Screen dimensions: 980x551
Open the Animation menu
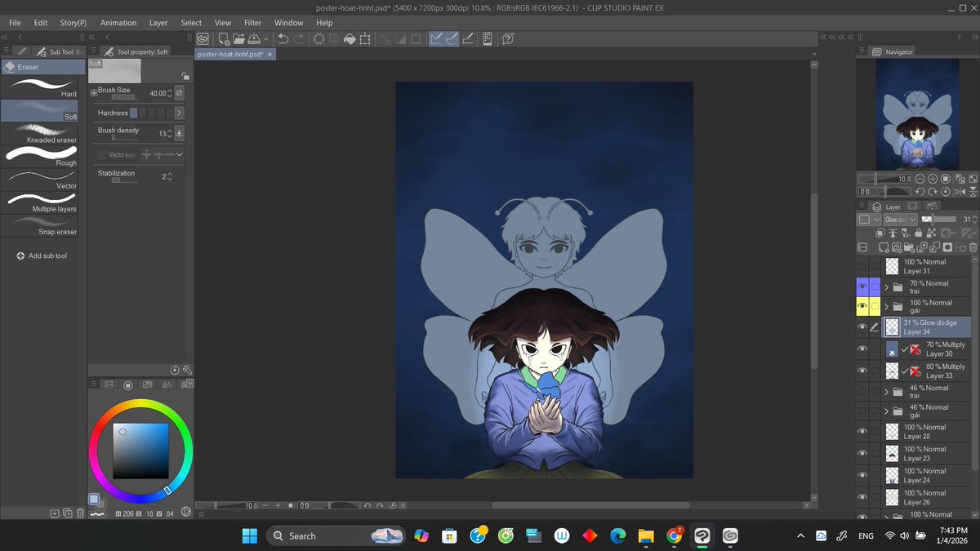coord(118,23)
